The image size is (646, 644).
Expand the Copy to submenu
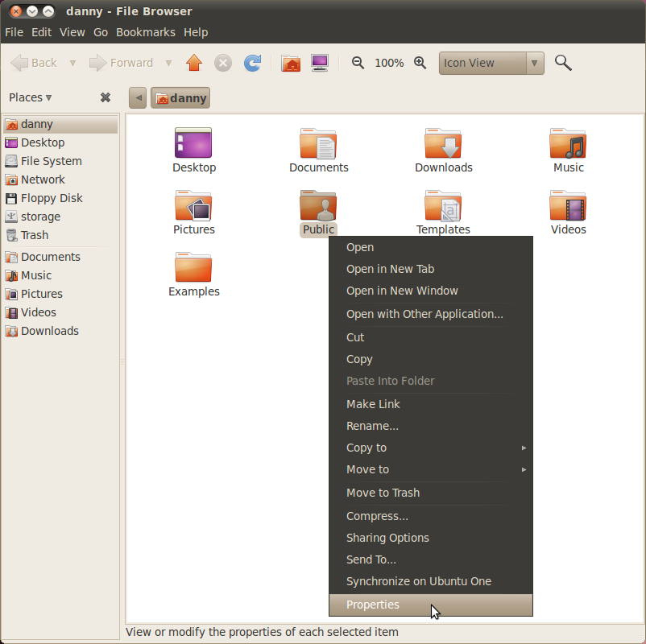(x=431, y=448)
